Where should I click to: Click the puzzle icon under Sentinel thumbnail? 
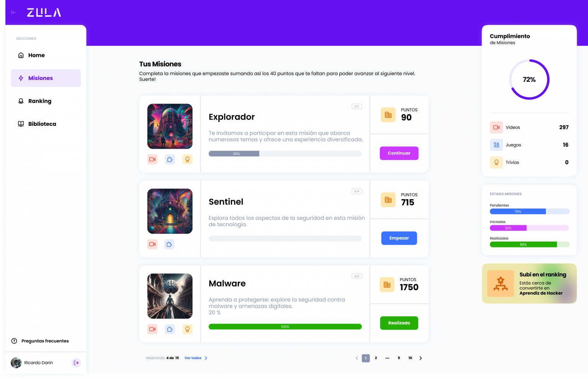tap(169, 244)
